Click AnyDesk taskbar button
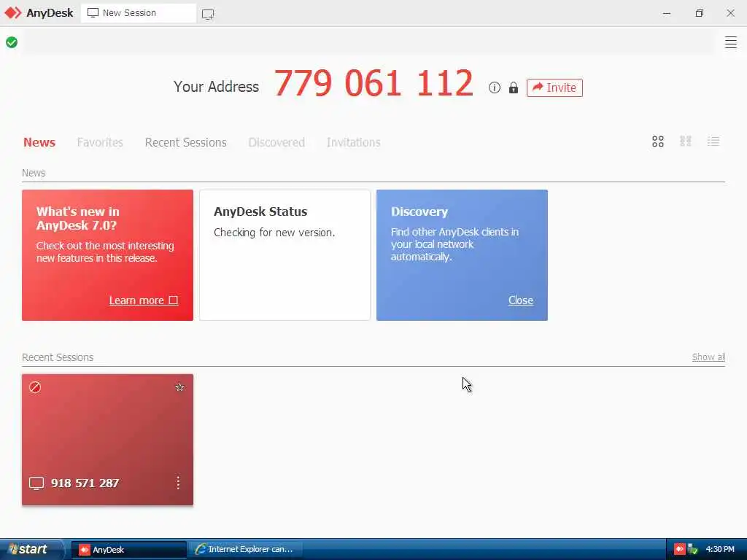Image resolution: width=747 pixels, height=560 pixels. pos(128,550)
